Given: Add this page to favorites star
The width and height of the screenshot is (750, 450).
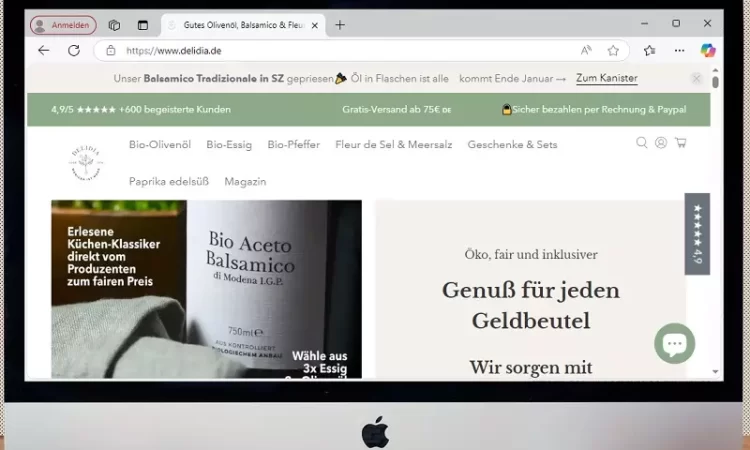Looking at the screenshot, I should click(613, 50).
